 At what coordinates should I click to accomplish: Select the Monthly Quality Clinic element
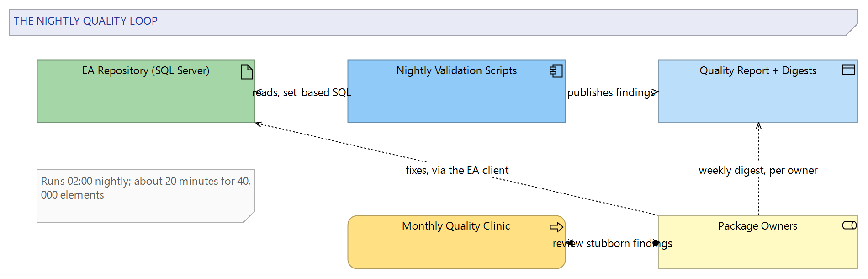click(456, 242)
